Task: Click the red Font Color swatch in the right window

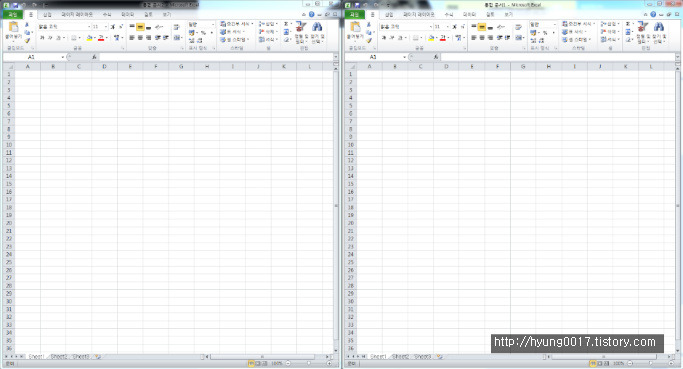Action: click(x=443, y=38)
